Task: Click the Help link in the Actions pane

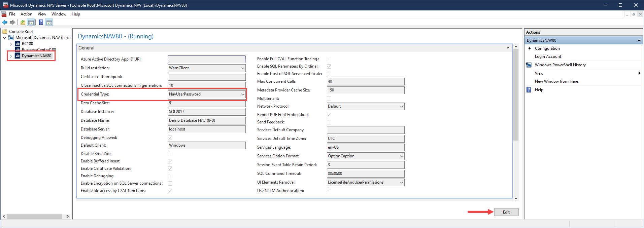Action: click(x=539, y=90)
